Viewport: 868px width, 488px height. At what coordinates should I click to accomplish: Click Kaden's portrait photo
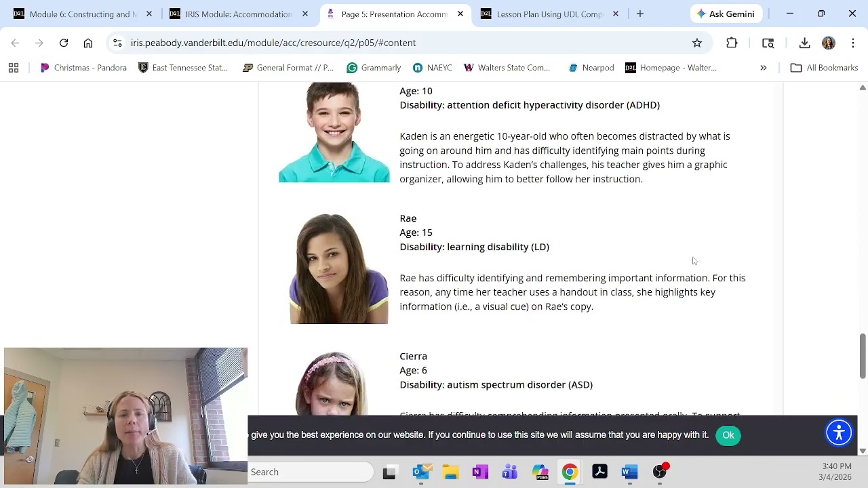point(334,132)
